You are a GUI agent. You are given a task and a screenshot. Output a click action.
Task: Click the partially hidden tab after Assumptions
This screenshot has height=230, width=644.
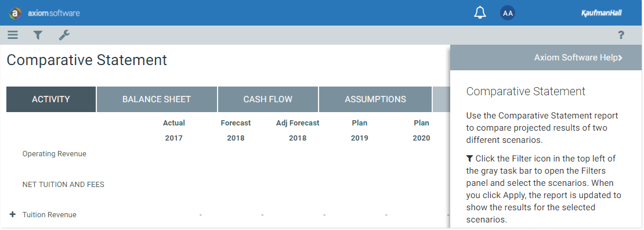[x=441, y=99]
